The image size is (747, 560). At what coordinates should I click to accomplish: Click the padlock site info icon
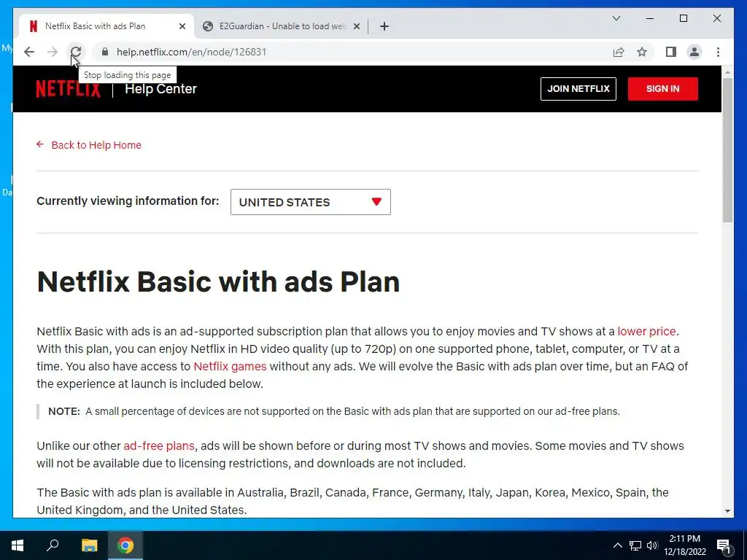pyautogui.click(x=105, y=52)
